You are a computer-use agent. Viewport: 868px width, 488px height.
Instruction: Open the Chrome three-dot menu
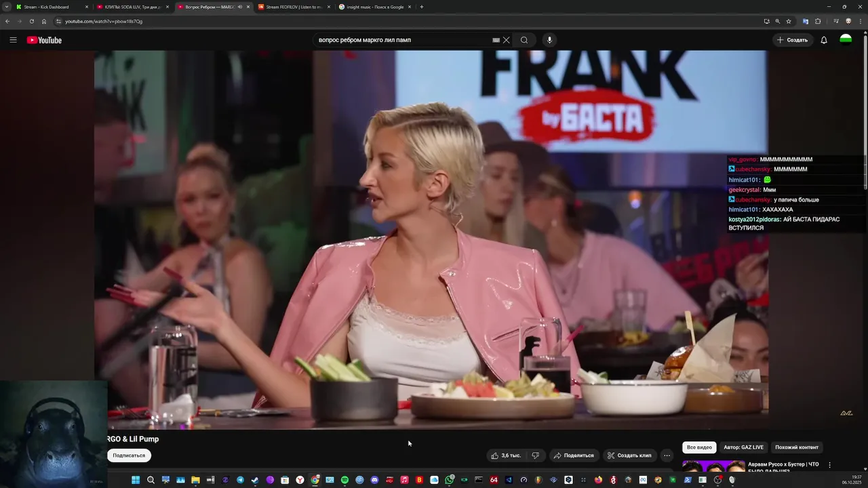(861, 21)
